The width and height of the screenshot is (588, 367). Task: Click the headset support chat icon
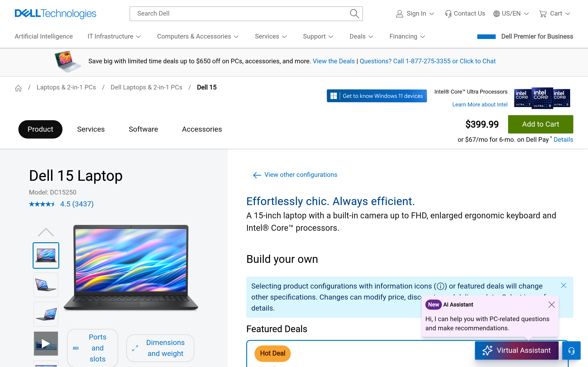(571, 350)
